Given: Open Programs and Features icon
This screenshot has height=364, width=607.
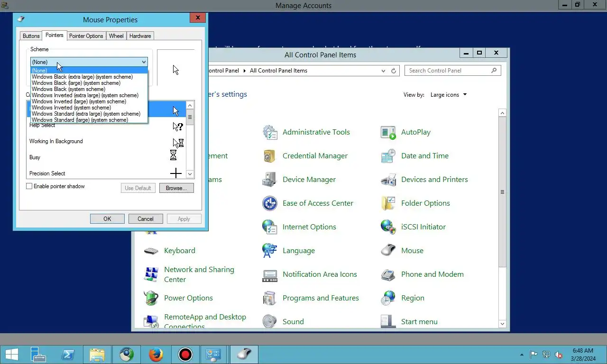Looking at the screenshot, I should point(270,298).
